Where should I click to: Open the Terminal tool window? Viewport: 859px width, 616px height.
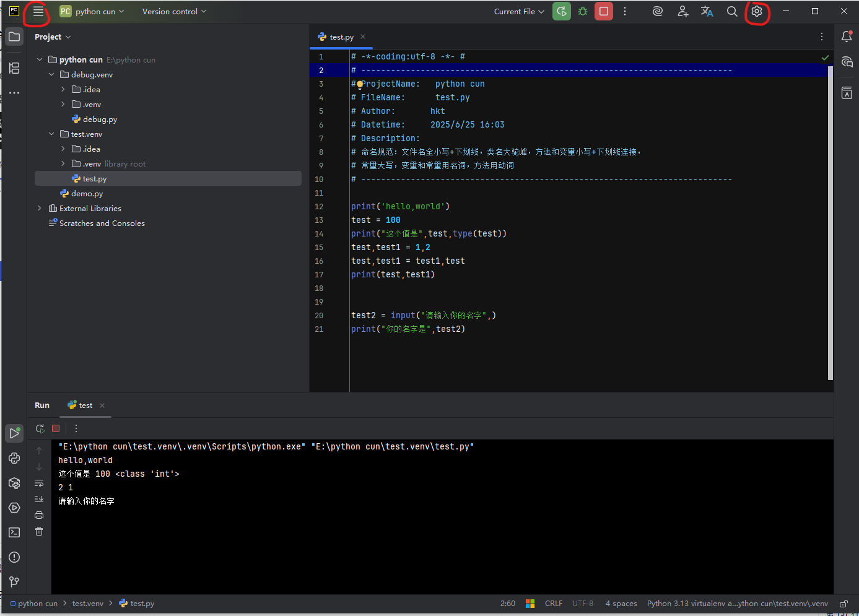(14, 532)
